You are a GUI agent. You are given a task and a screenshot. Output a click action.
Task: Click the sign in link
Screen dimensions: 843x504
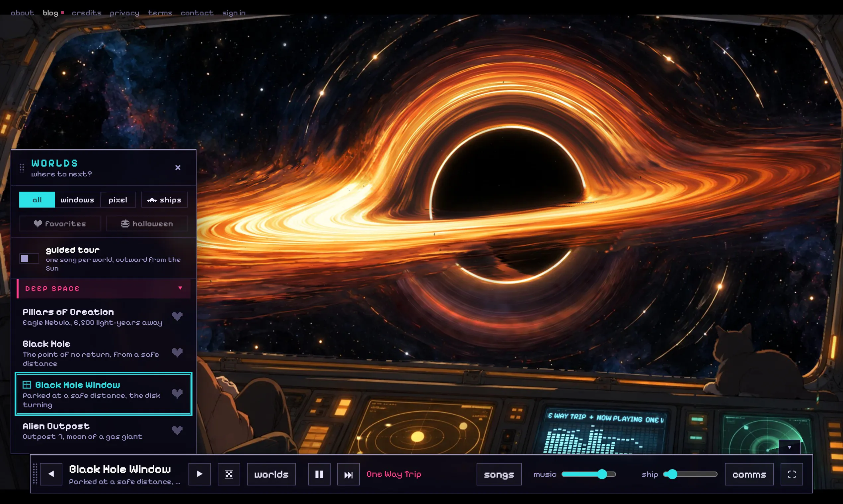[234, 13]
